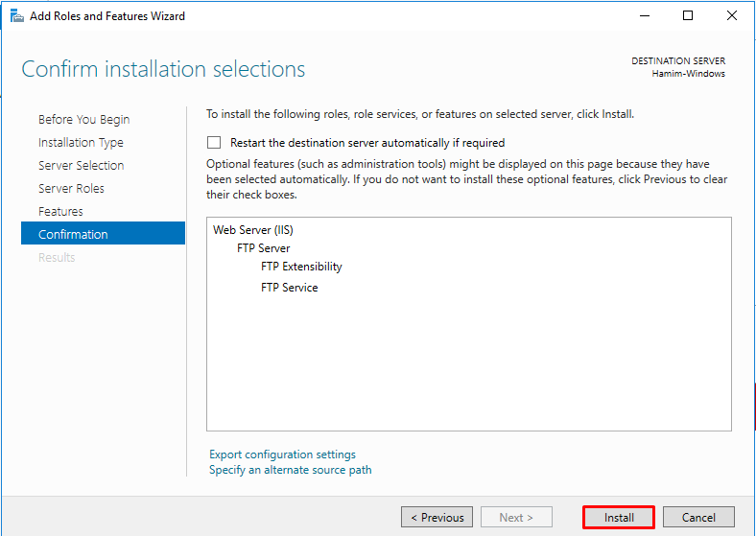Open the Before You Begin step
This screenshot has width=756, height=536.
pos(83,120)
